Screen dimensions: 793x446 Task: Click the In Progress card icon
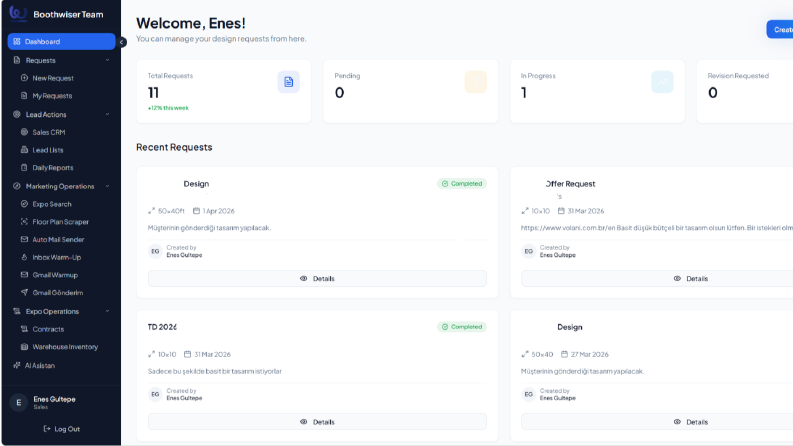click(x=662, y=82)
